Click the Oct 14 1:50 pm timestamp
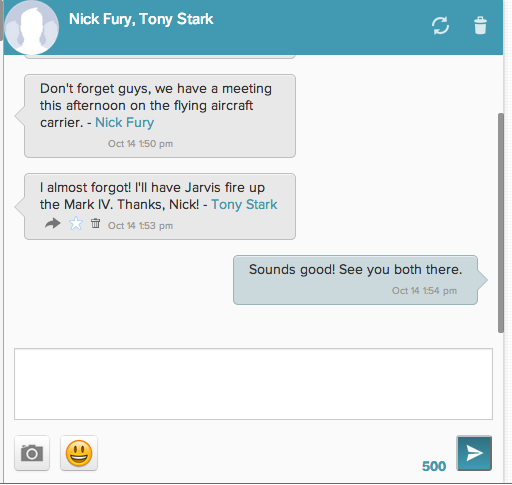This screenshot has height=485, width=512. pyautogui.click(x=140, y=144)
